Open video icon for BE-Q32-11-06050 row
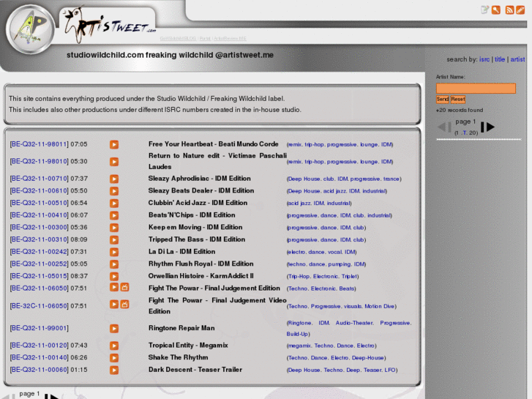 click(125, 287)
